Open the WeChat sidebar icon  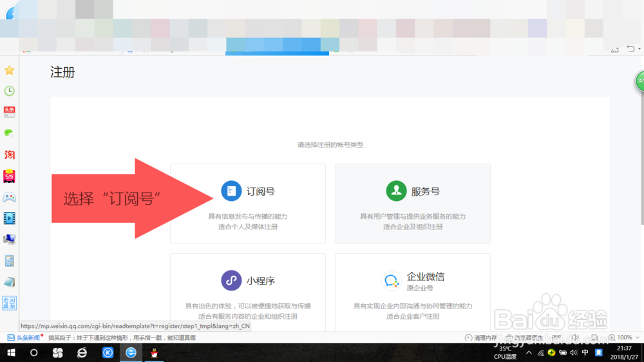click(9, 133)
